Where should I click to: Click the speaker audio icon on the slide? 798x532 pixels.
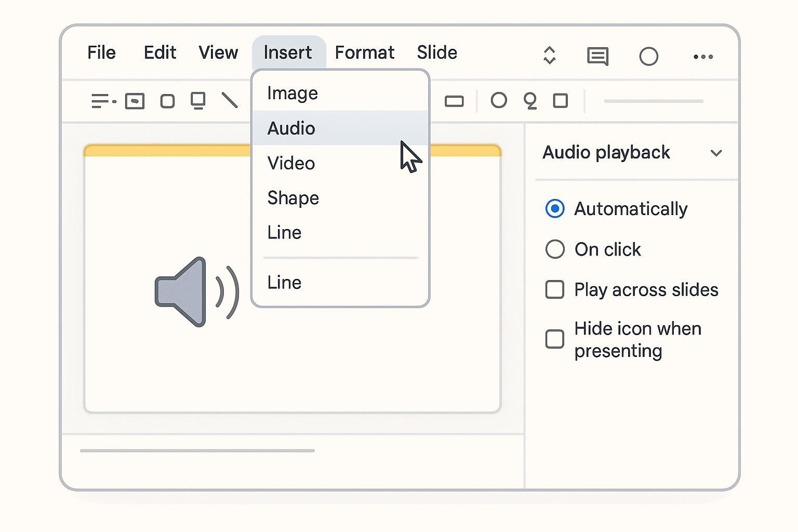196,292
